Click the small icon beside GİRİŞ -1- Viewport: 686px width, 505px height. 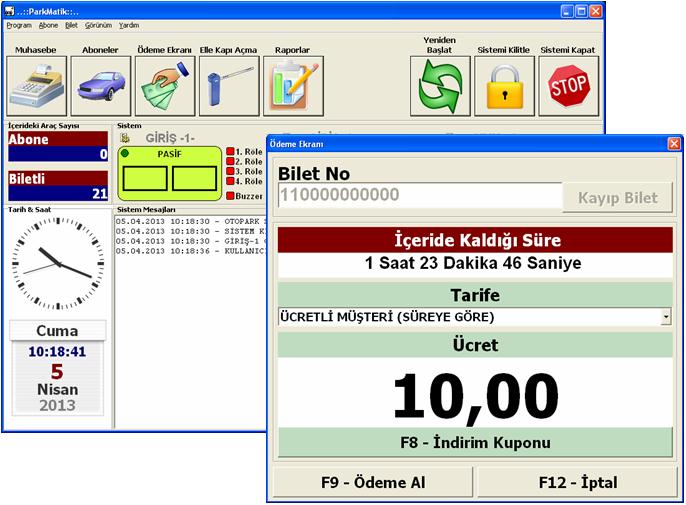(125, 137)
